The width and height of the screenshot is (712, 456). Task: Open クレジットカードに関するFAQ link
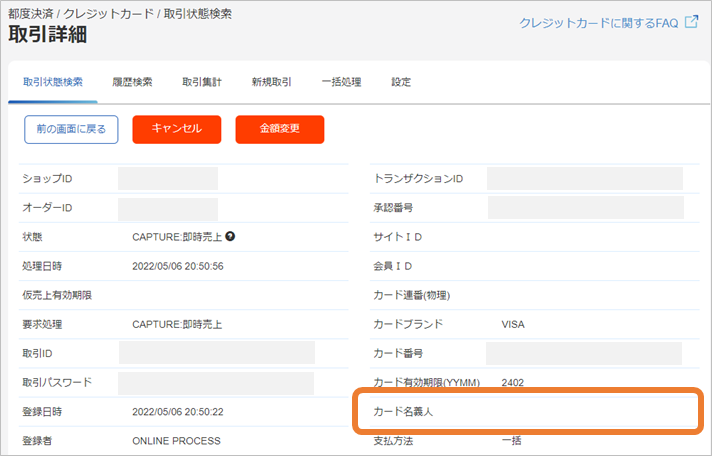pos(598,23)
